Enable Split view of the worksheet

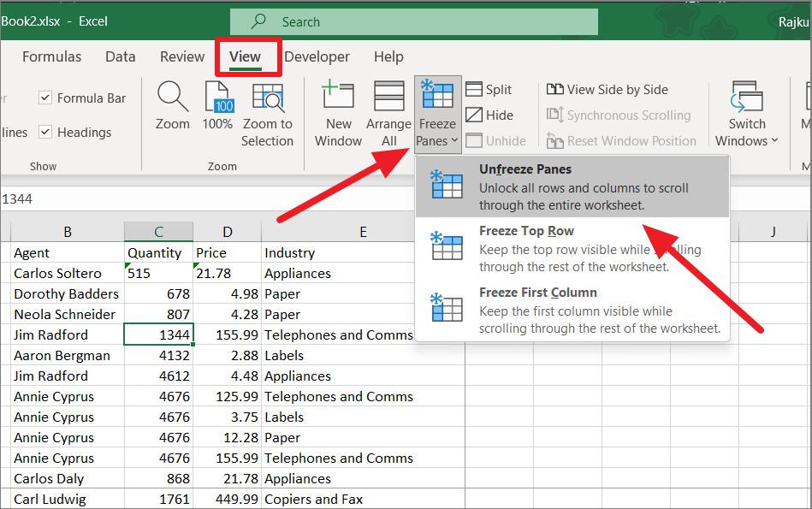[488, 89]
